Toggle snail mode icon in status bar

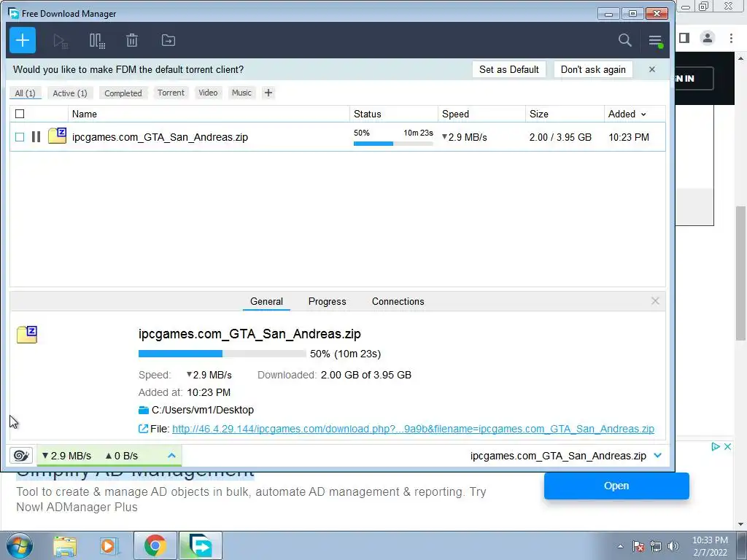pos(21,456)
